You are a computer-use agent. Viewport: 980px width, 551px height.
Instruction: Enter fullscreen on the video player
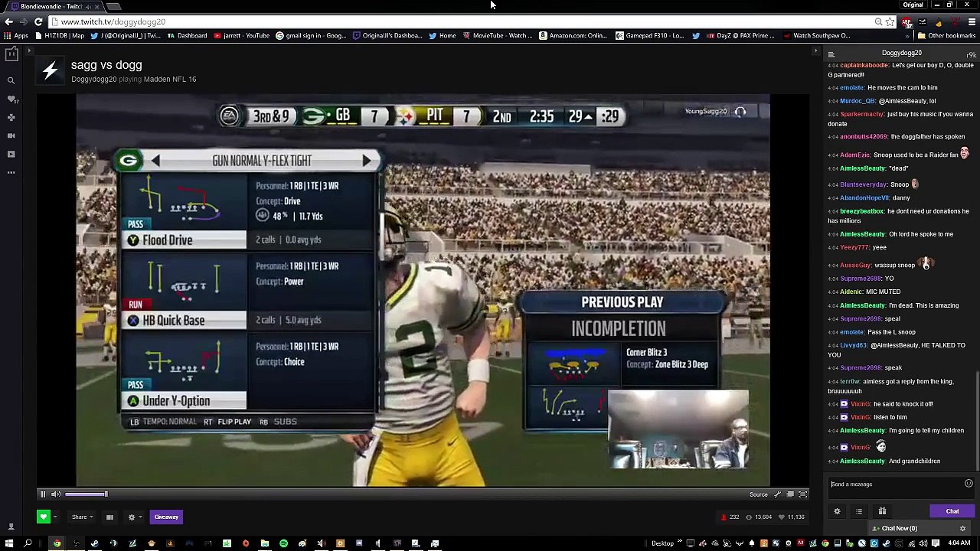(803, 494)
